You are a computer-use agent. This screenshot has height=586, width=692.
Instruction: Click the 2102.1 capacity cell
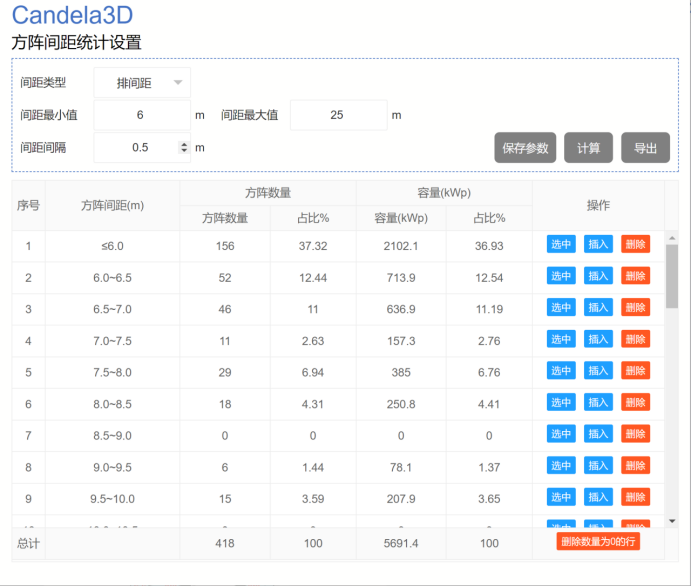click(x=401, y=246)
